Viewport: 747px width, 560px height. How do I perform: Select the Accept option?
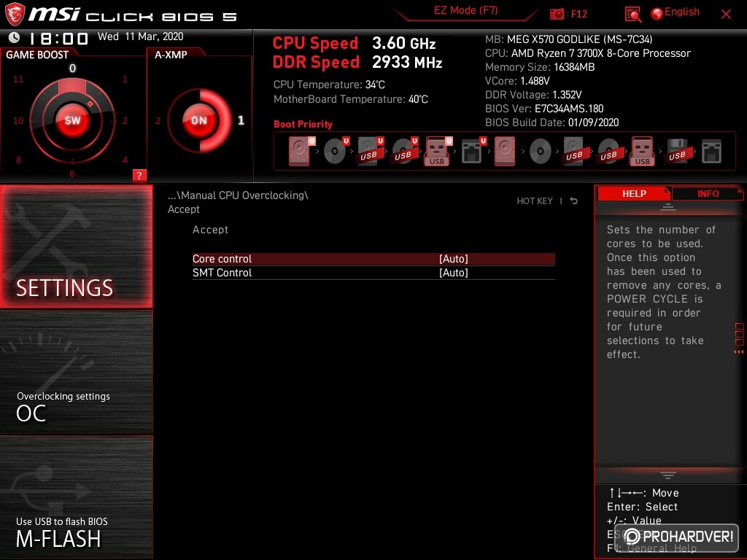[210, 230]
